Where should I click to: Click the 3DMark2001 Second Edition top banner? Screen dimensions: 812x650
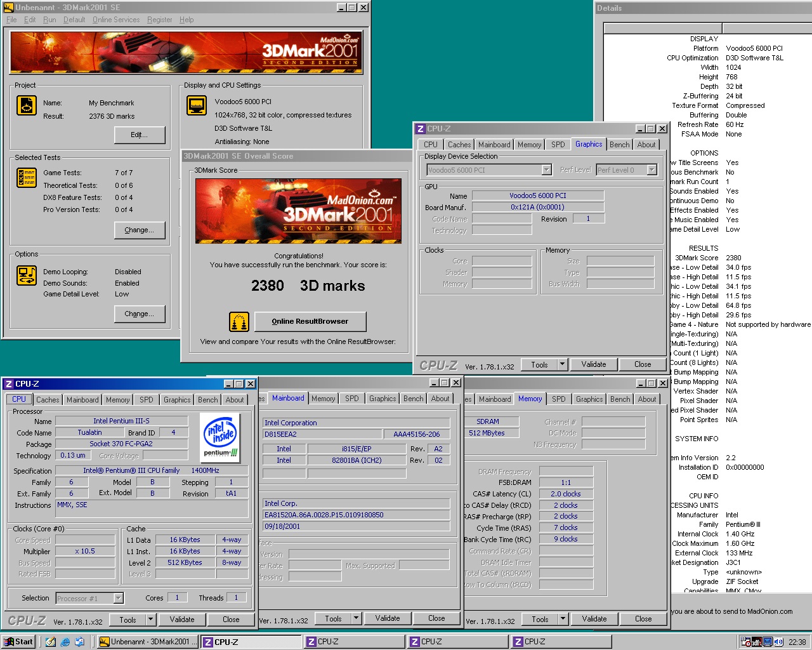click(187, 52)
